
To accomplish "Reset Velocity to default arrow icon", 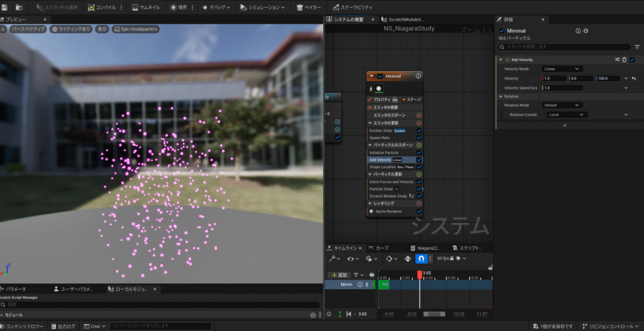I will 634,78.
